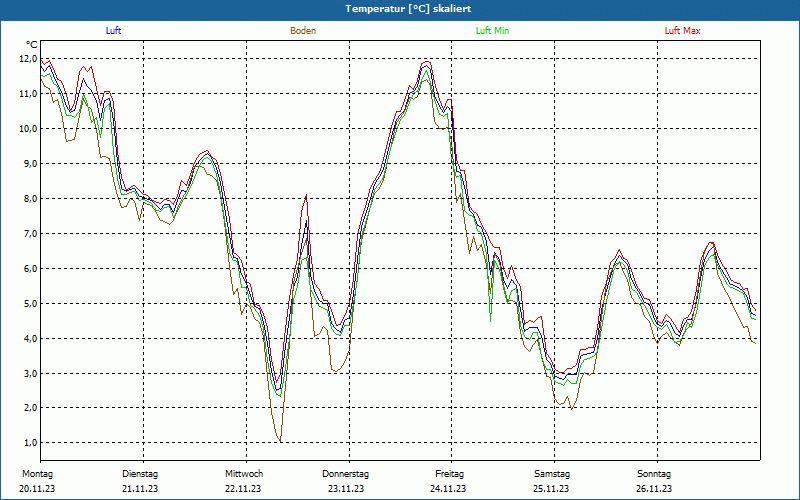800x500 pixels.
Task: Select the blue 'Luft' legend label
Action: coord(113,31)
